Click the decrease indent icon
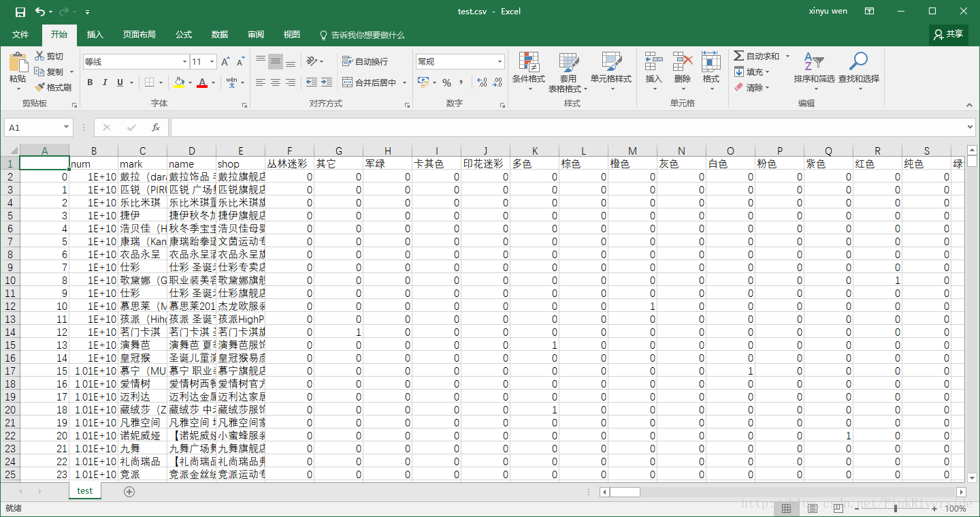Image resolution: width=980 pixels, height=517 pixels. click(312, 82)
